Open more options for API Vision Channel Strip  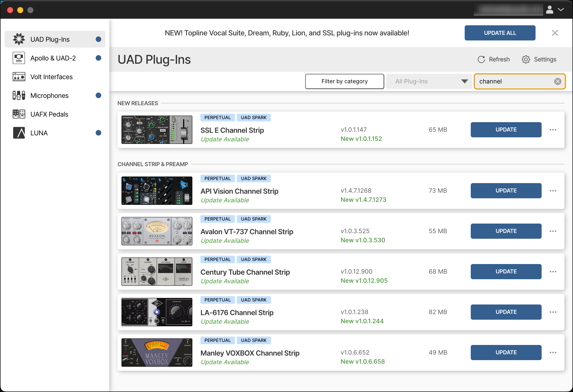[x=553, y=191]
